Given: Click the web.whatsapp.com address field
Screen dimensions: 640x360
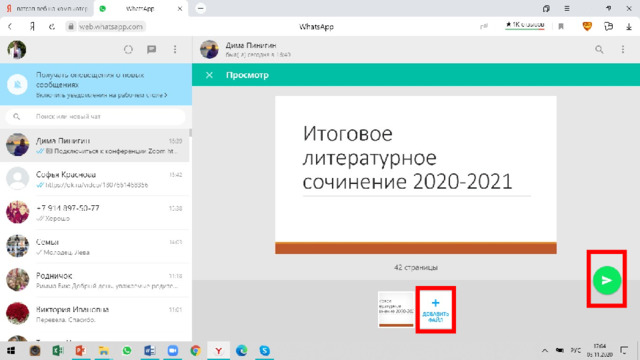Looking at the screenshot, I should [111, 27].
